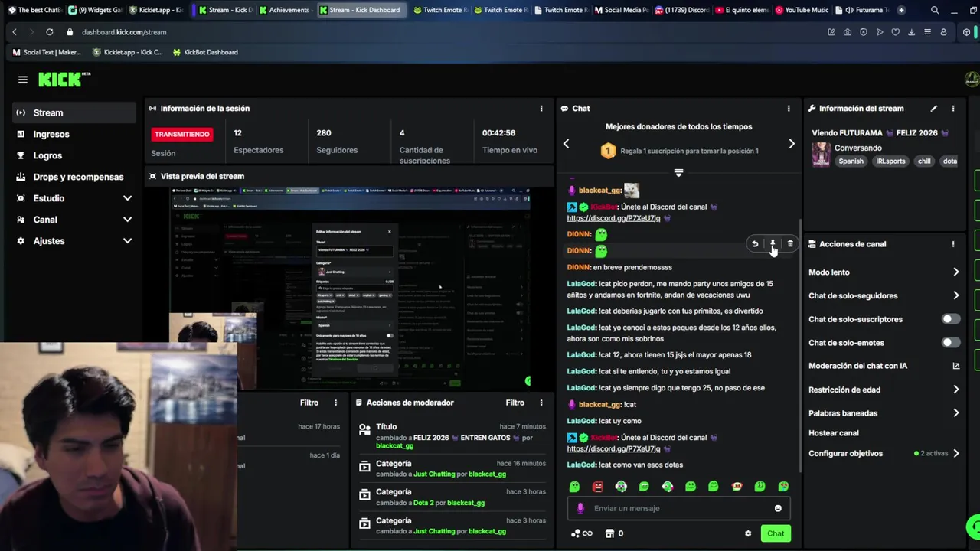
Task: Open the channel points infinity icon
Action: tap(582, 533)
